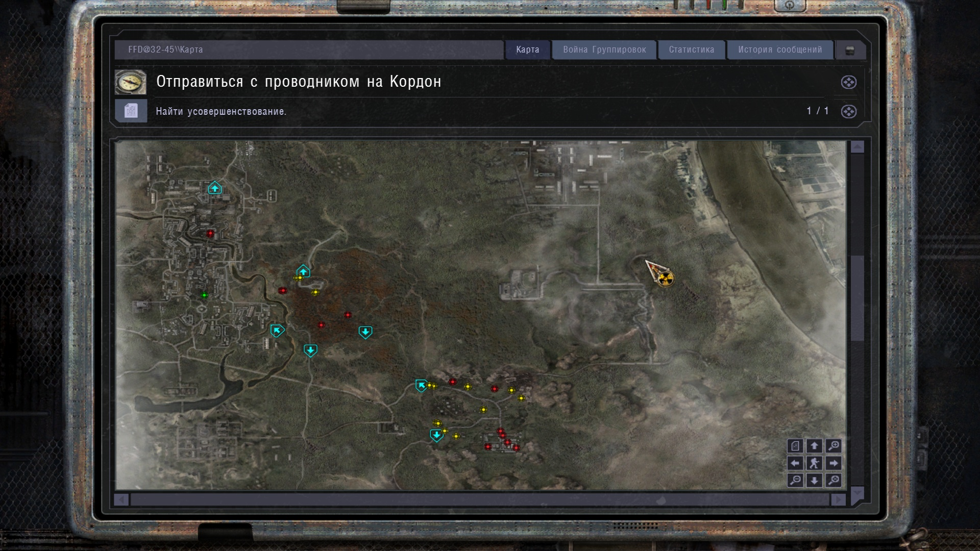The width and height of the screenshot is (980, 551).
Task: Click the Найти усовершенствование subtask line
Action: click(x=221, y=111)
